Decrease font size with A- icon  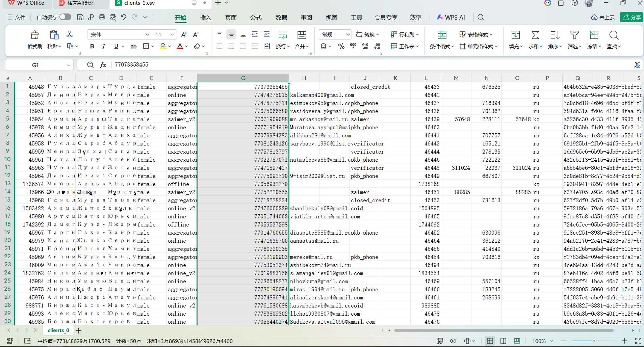196,34
